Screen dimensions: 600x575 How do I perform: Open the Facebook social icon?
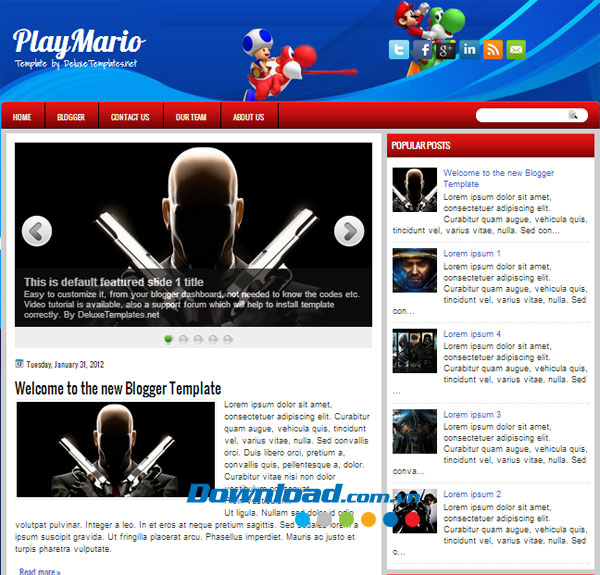pos(423,50)
